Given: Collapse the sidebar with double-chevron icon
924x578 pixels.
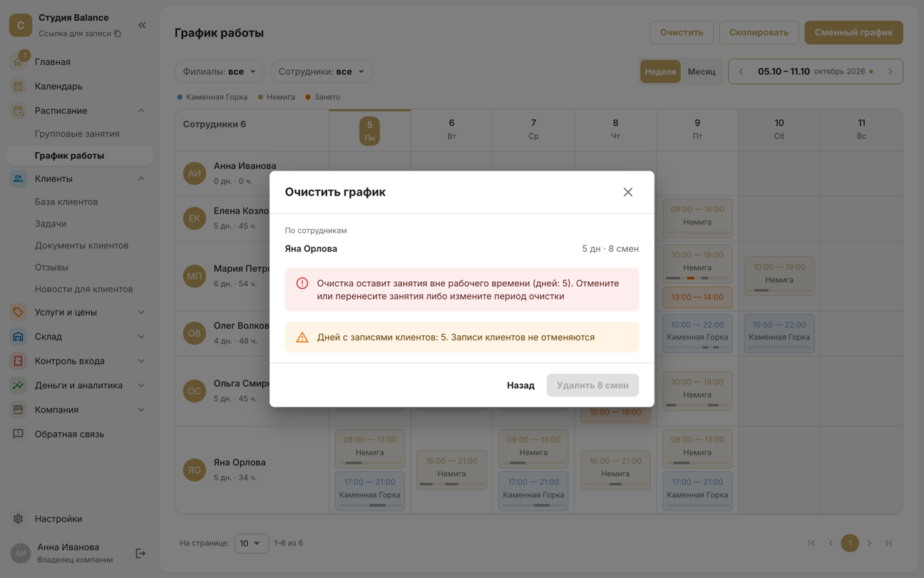Looking at the screenshot, I should (142, 25).
